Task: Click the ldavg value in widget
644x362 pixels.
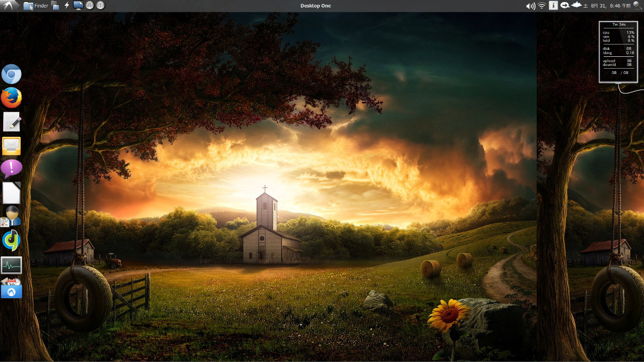Action: [630, 53]
